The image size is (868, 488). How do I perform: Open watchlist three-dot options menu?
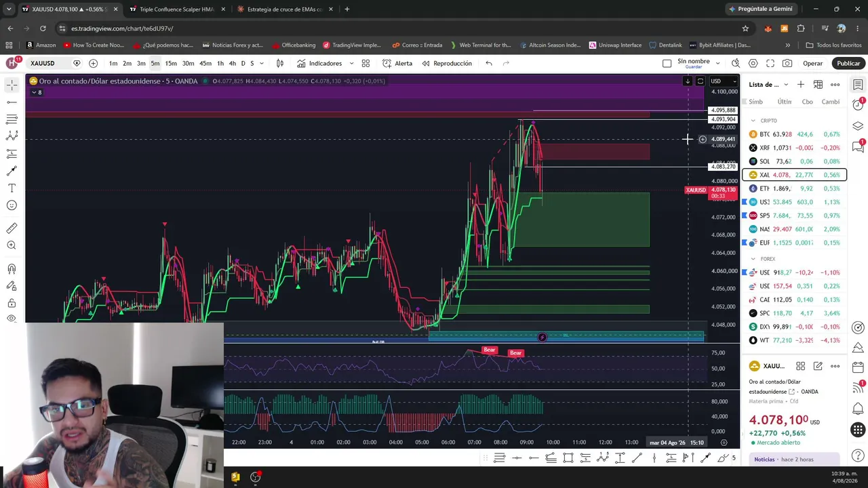pos(835,85)
